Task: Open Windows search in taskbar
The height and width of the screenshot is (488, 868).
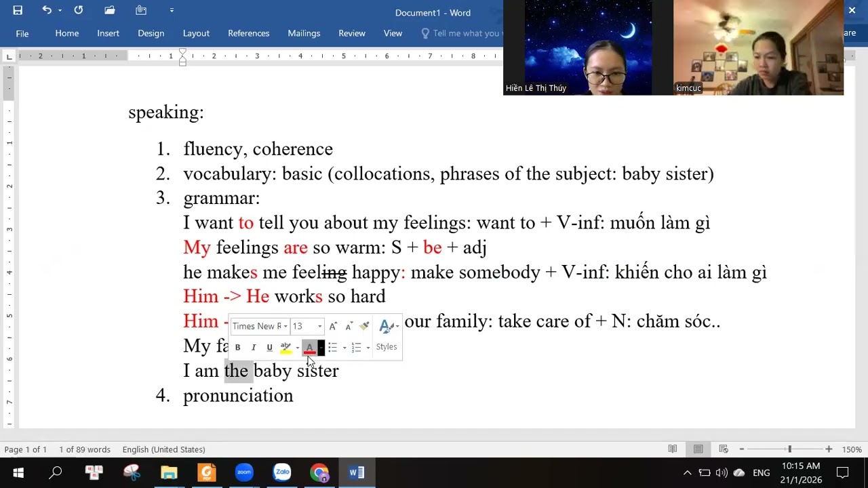Action: pos(56,472)
